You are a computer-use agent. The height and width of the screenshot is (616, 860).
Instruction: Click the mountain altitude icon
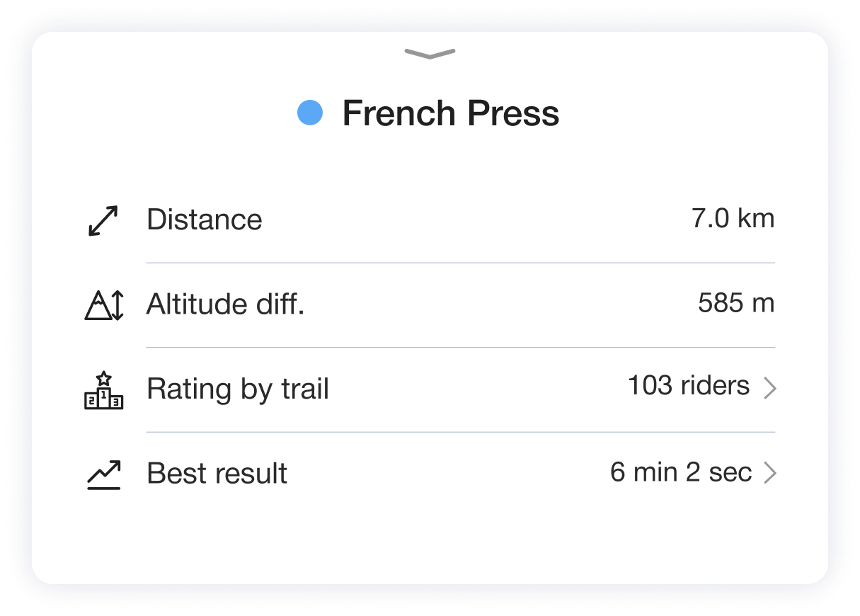(x=104, y=305)
